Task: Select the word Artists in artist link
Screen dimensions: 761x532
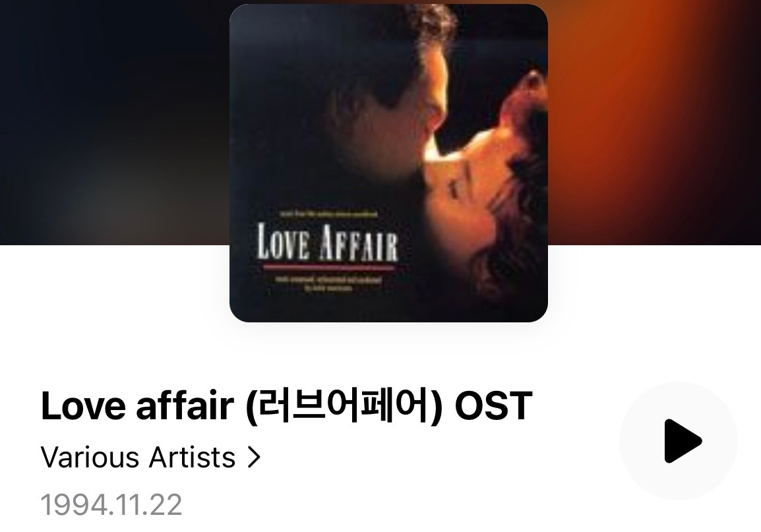Action: point(192,458)
